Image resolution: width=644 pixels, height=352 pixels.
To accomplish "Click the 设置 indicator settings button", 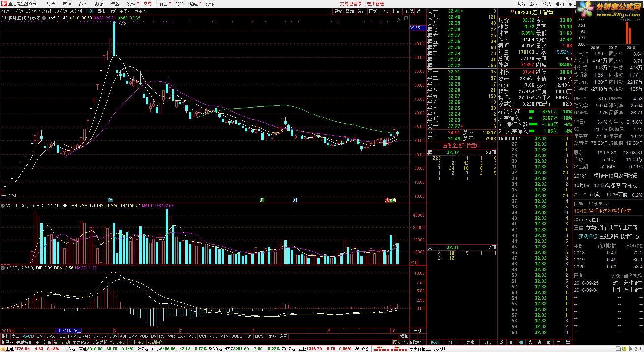I will click(x=283, y=336).
